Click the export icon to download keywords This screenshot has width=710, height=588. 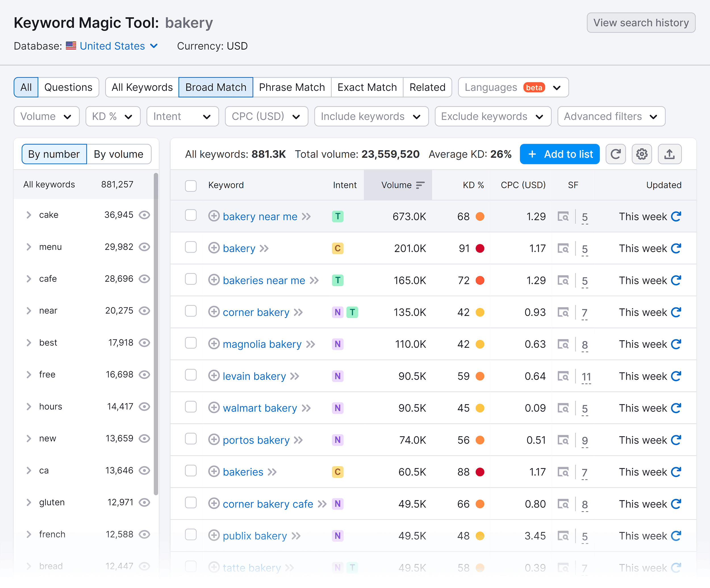(669, 154)
